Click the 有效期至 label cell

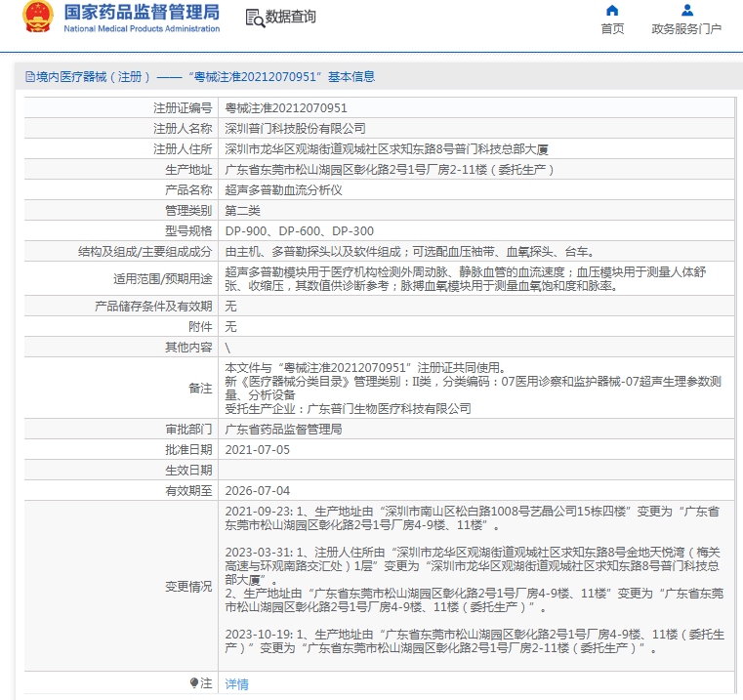click(x=121, y=490)
